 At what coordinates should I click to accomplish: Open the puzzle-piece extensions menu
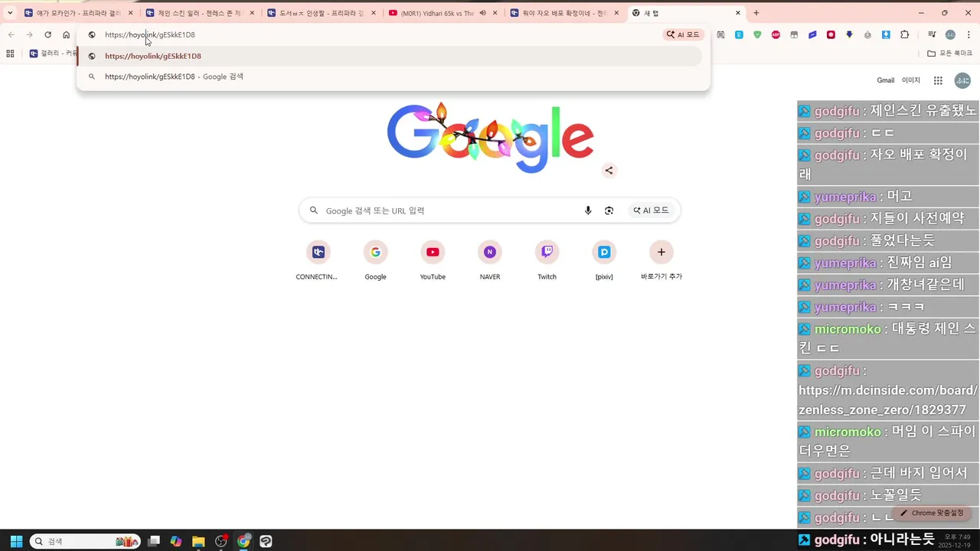(x=904, y=34)
